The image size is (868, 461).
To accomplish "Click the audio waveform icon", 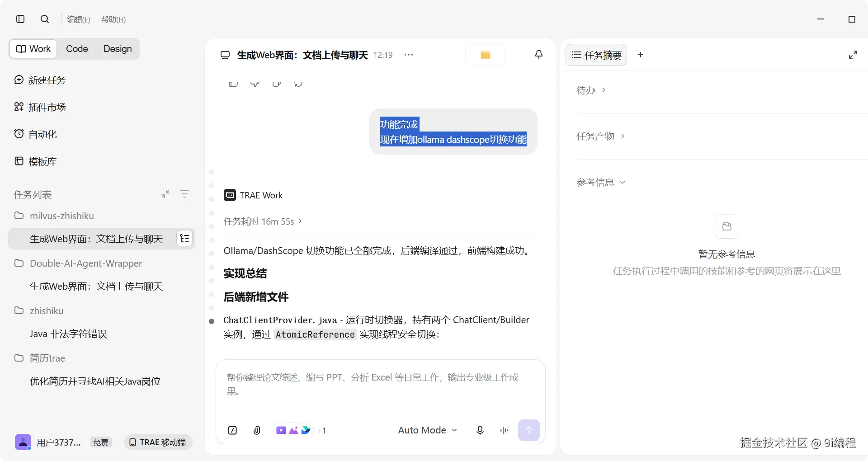I will coord(504,430).
